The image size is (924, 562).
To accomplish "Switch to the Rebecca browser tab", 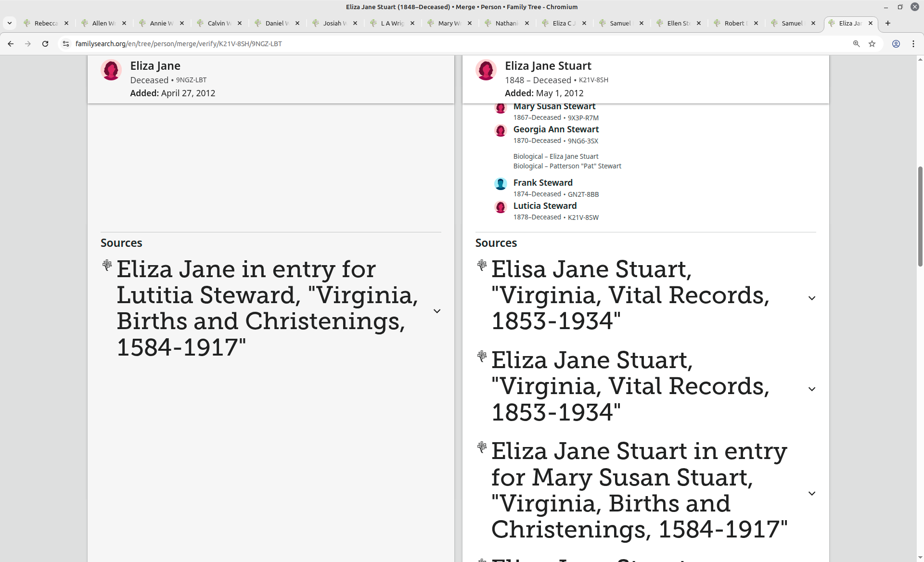I will pos(46,23).
